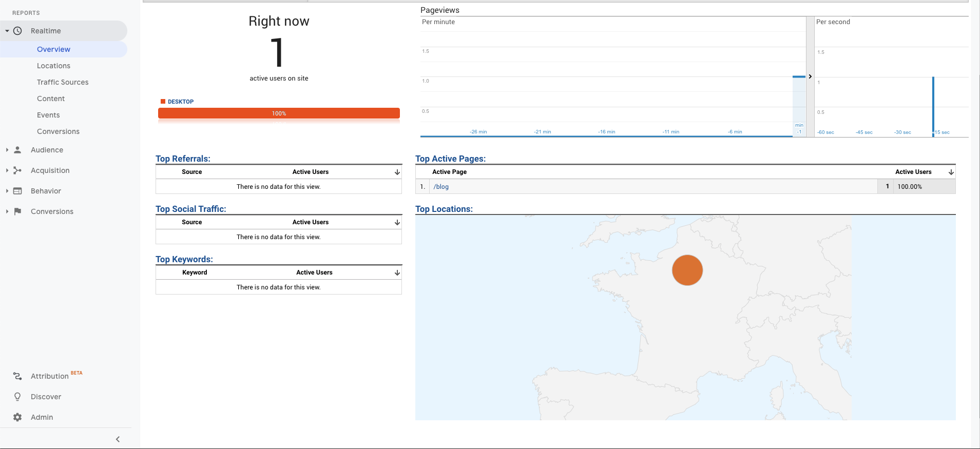The image size is (980, 449).
Task: Click the -60 sec axis label
Action: 825,132
